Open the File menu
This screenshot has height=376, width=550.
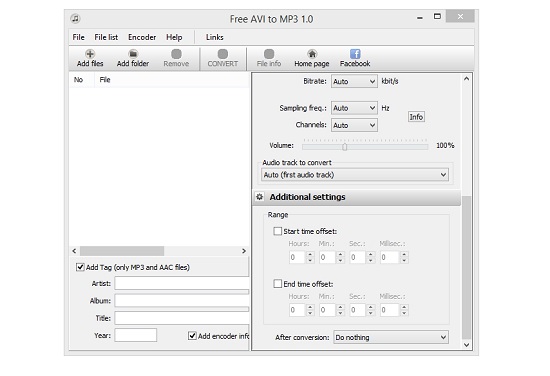click(x=79, y=37)
